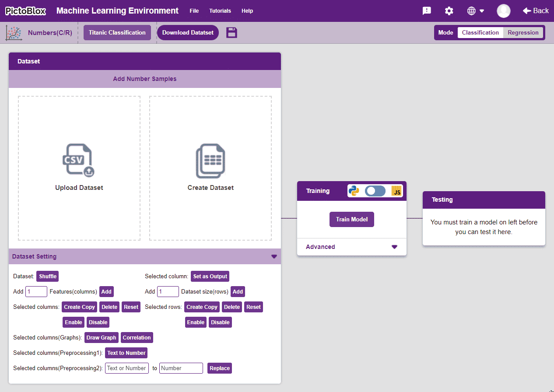Click the Download Dataset button

[x=188, y=32]
